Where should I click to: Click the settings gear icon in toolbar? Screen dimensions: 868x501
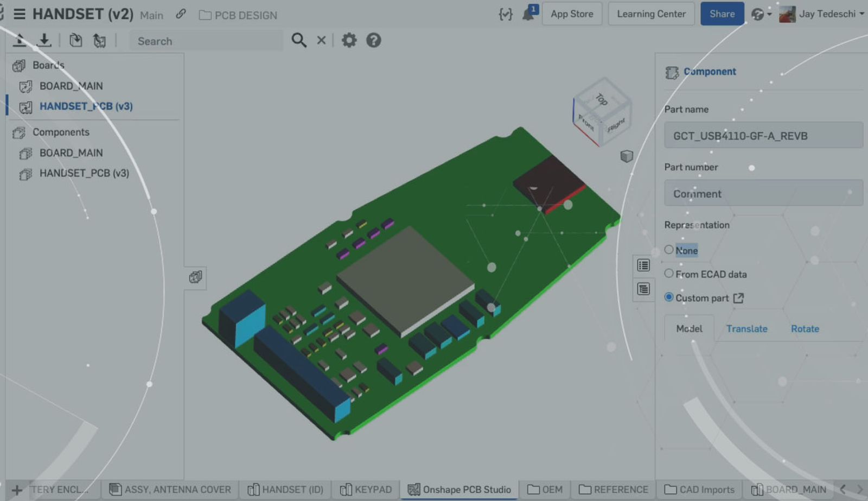(x=349, y=40)
